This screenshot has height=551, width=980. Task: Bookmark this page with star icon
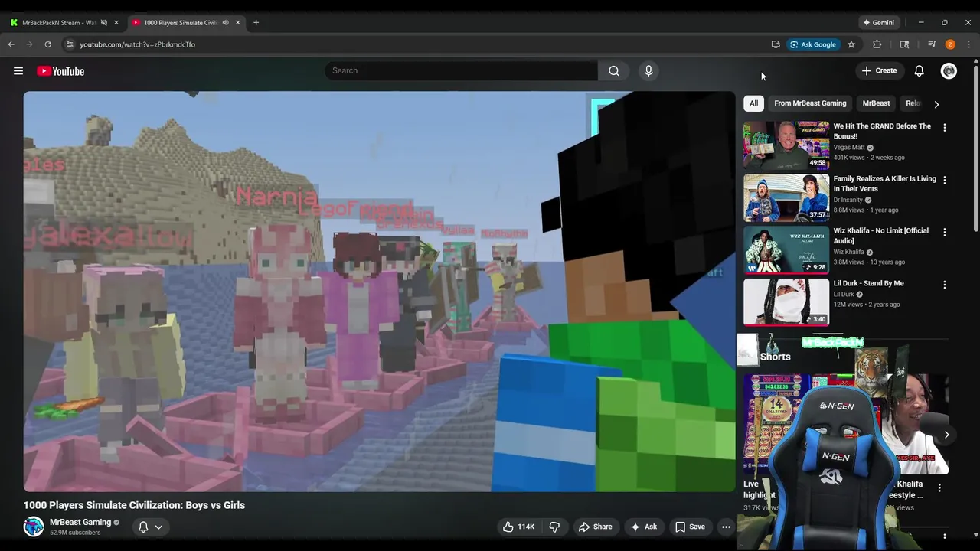point(851,44)
